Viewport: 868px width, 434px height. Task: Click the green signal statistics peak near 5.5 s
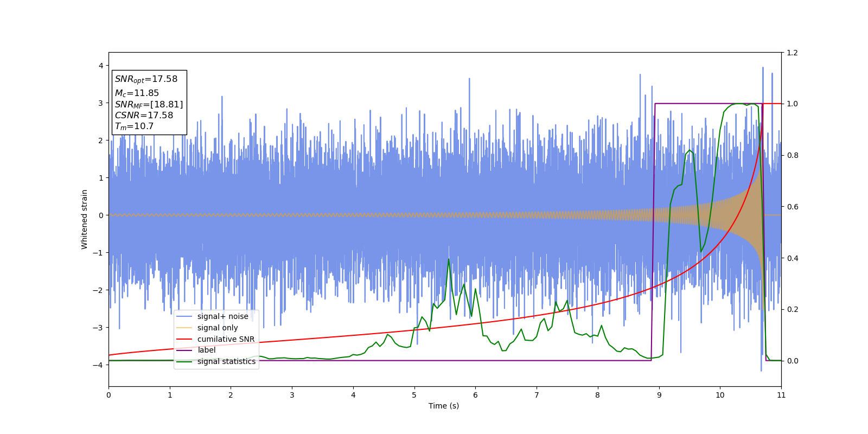pos(449,259)
